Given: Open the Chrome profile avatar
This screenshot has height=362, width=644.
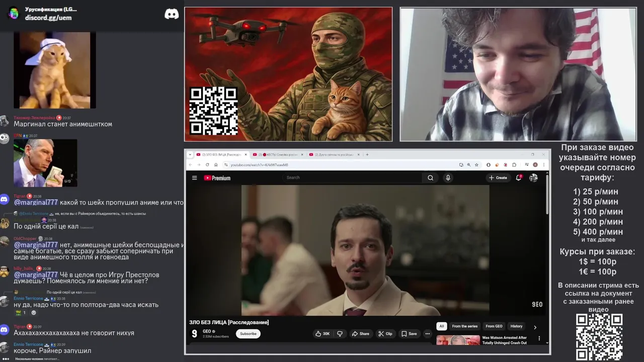Looking at the screenshot, I should coord(535,165).
